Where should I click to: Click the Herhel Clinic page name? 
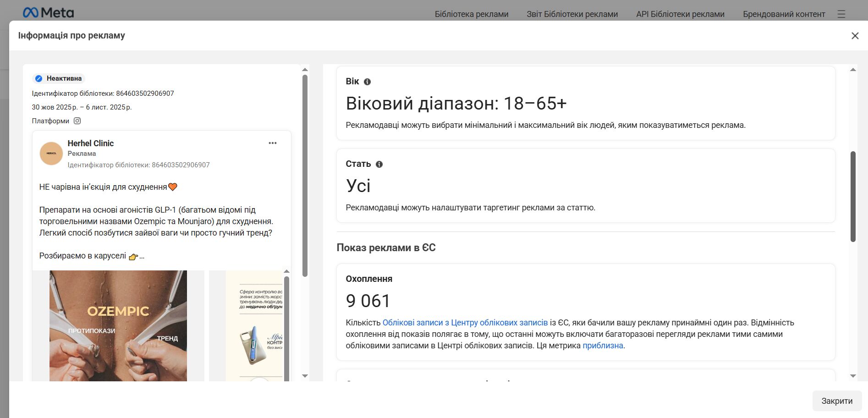tap(91, 143)
